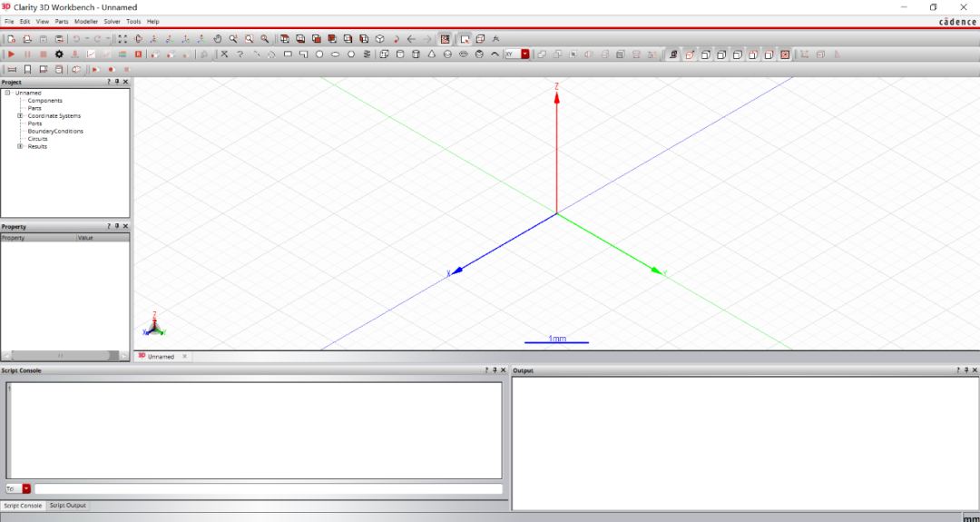Image resolution: width=980 pixels, height=522 pixels.
Task: Select the Regular polygon drawing tool
Action: 351,54
